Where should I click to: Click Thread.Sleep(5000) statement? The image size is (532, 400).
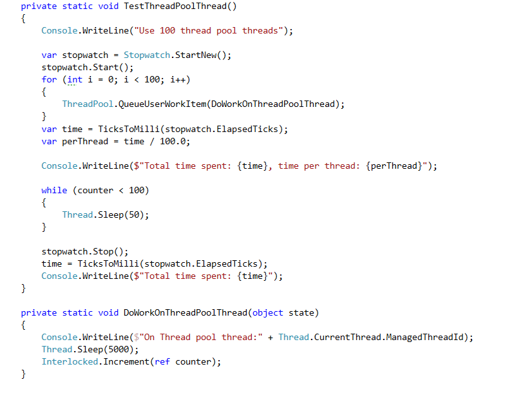90,350
